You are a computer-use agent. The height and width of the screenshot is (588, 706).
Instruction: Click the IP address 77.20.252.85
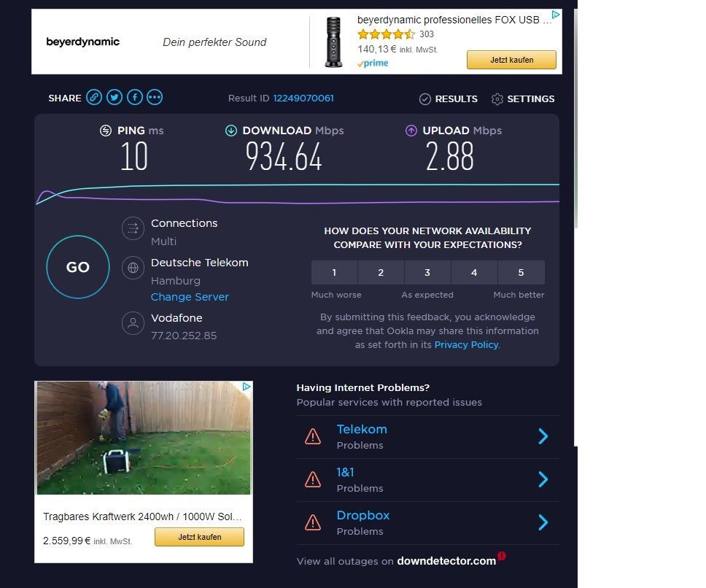click(184, 336)
